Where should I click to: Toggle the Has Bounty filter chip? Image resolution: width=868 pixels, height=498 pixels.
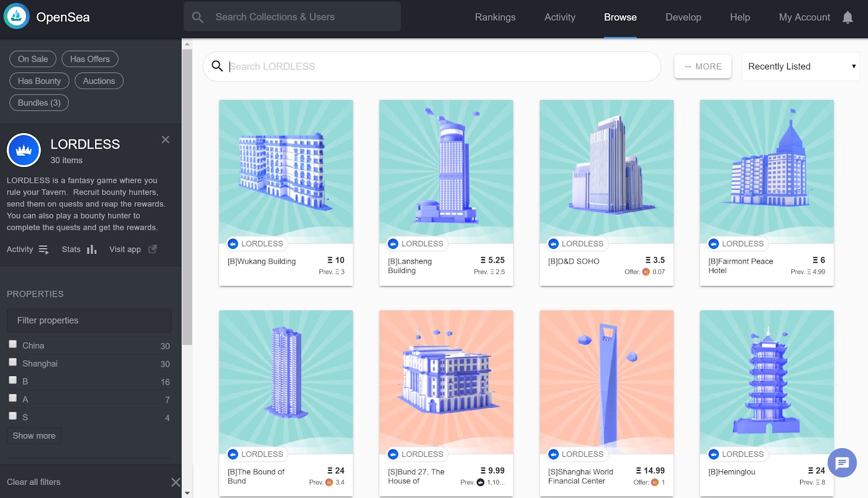click(x=40, y=81)
